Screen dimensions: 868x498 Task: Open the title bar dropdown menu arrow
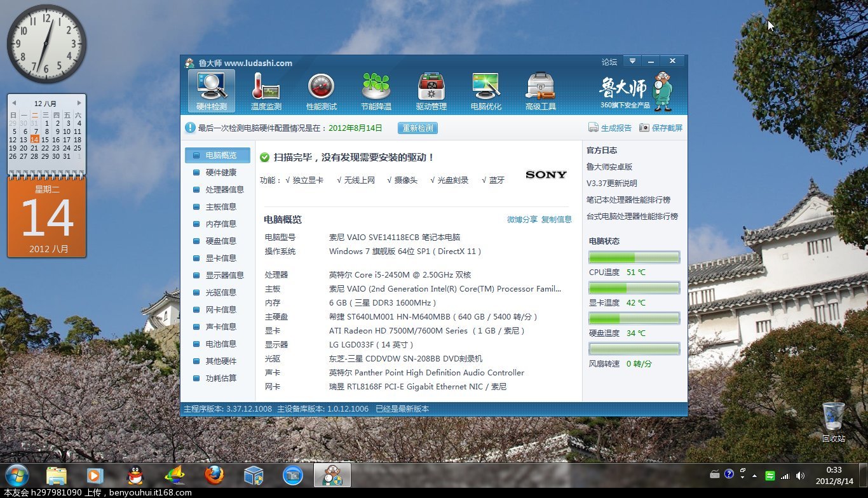point(632,61)
